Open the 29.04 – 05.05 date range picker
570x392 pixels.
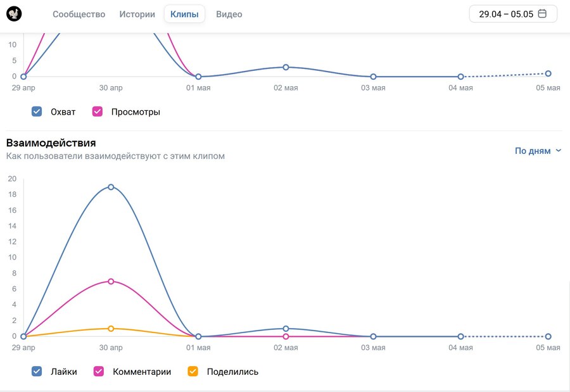[x=512, y=14]
